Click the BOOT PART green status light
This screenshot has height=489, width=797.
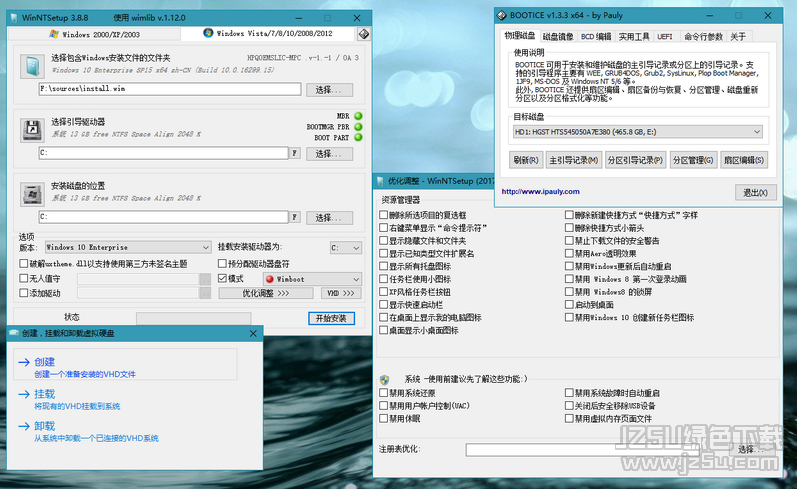pos(358,137)
